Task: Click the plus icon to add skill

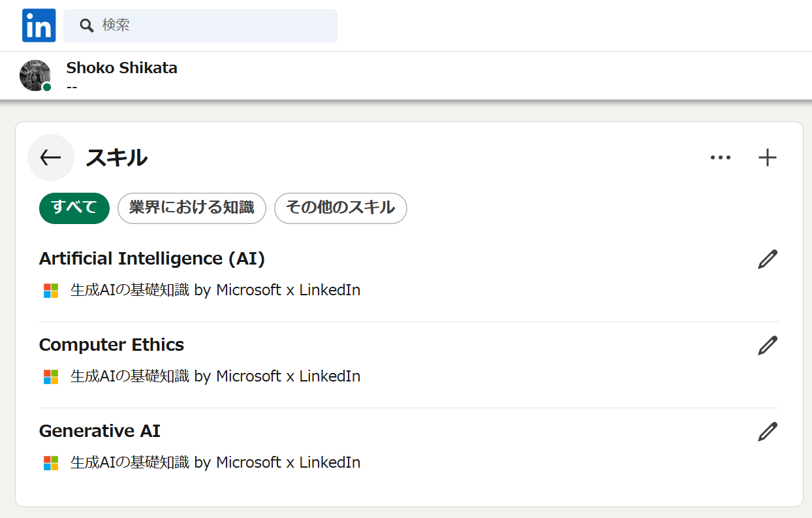Action: point(768,157)
